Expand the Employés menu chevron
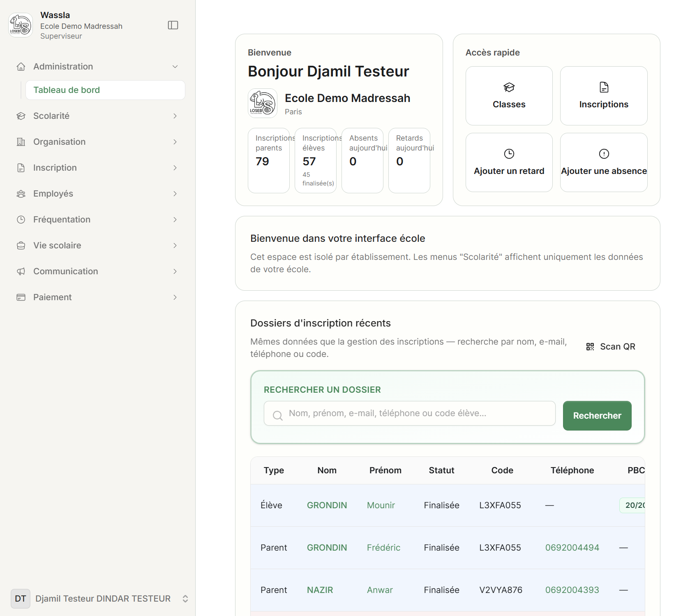Image resolution: width=697 pixels, height=616 pixels. pos(175,194)
